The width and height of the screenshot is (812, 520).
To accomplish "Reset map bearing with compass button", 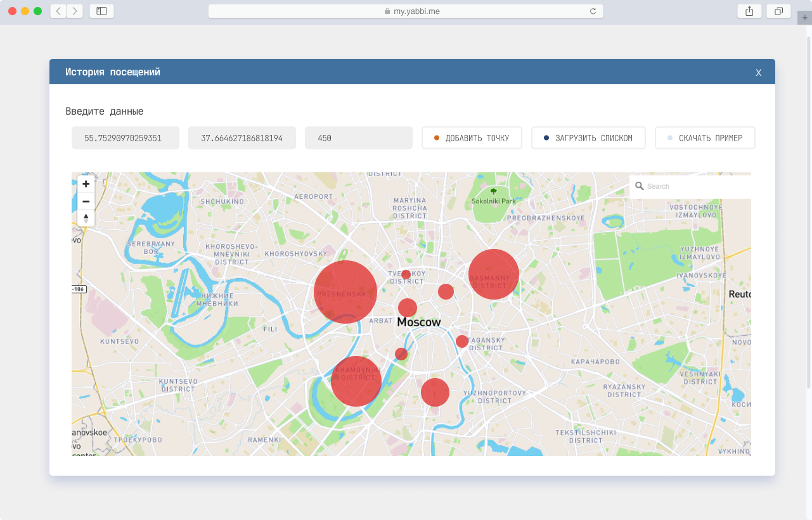I will coord(86,219).
